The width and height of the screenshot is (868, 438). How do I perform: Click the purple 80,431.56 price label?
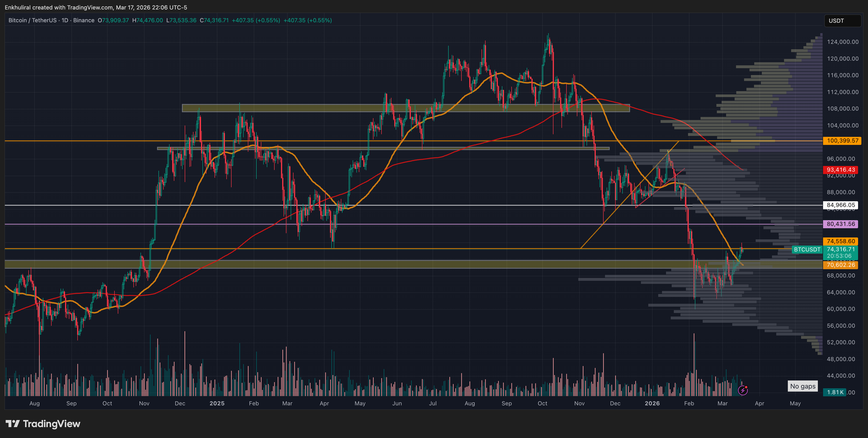pyautogui.click(x=840, y=224)
